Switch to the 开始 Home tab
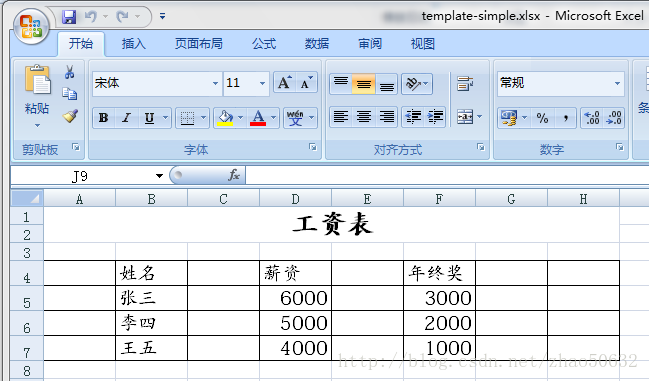This screenshot has height=381, width=649. pos(81,43)
